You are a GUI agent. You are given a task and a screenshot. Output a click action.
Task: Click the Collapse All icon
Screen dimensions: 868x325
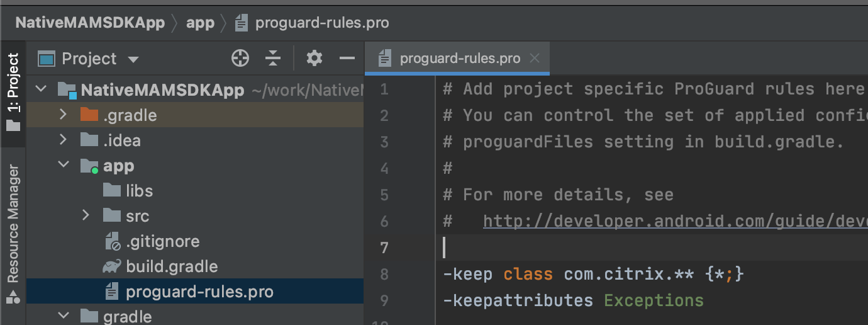point(272,59)
